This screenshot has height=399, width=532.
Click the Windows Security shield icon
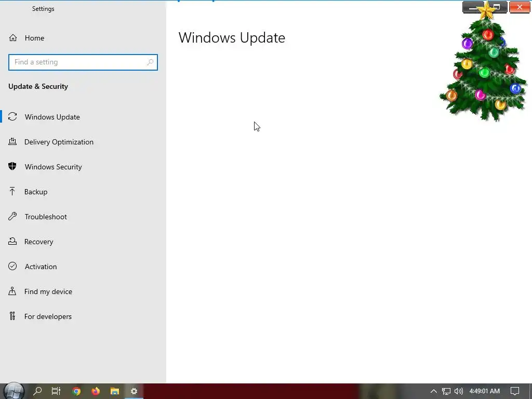[12, 166]
